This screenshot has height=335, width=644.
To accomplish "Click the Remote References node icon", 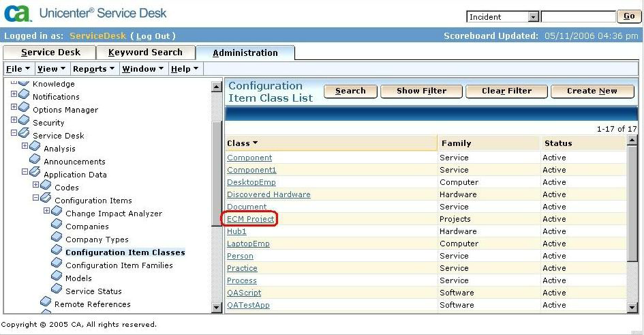I will coord(46,302).
